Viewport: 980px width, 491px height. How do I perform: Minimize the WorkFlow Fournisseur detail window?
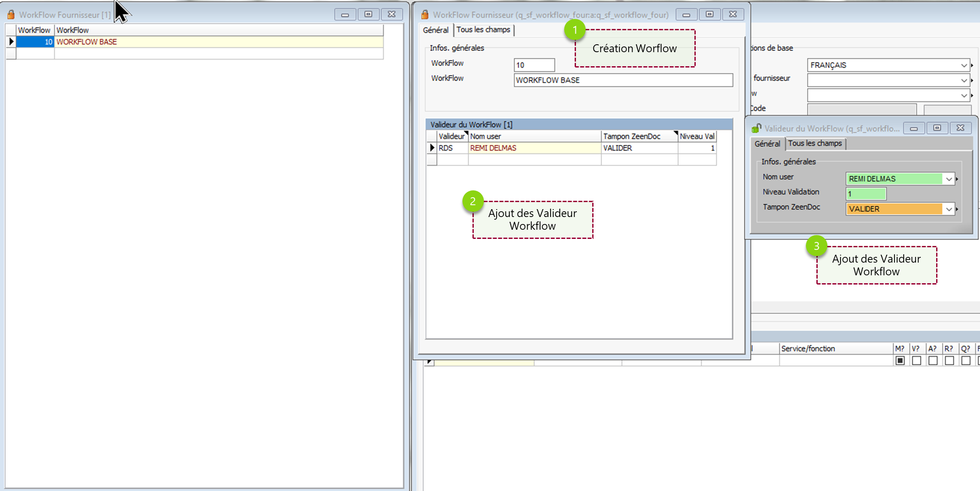tap(686, 14)
